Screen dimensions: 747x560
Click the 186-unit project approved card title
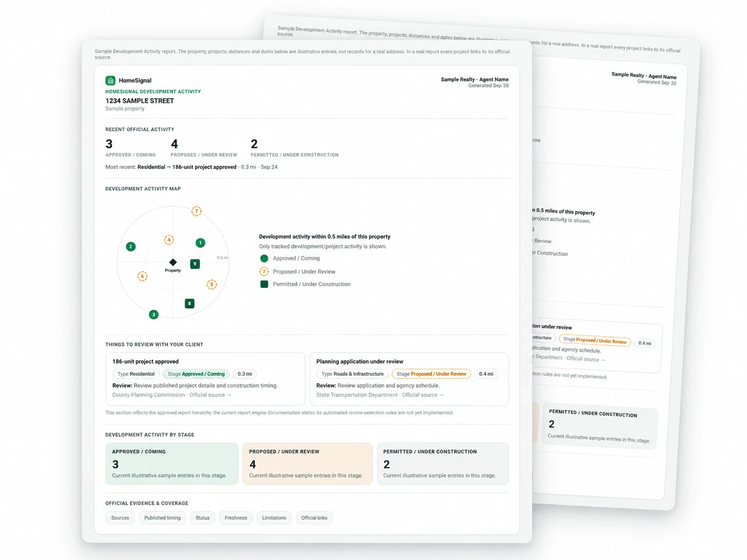click(145, 361)
